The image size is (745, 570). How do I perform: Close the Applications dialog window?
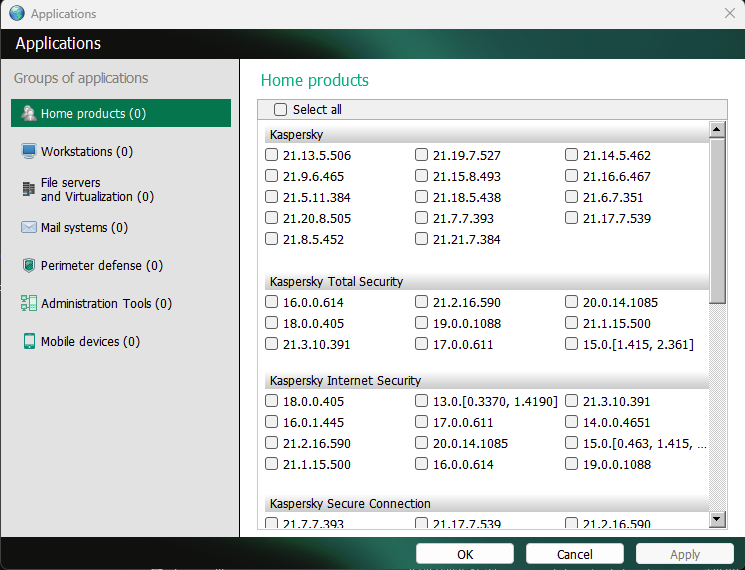coord(730,13)
